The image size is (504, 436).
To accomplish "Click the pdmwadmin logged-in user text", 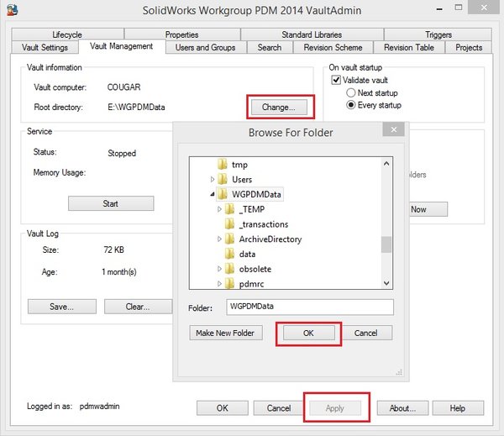I will coord(100,406).
